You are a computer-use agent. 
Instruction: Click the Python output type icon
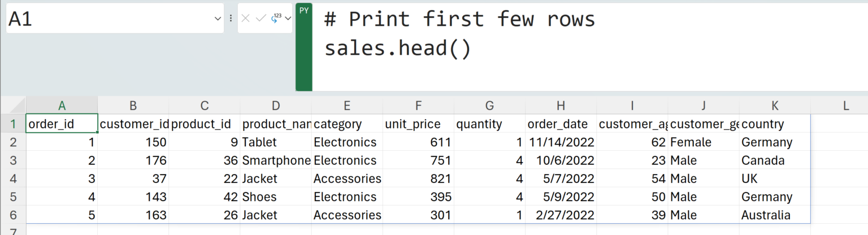click(276, 18)
